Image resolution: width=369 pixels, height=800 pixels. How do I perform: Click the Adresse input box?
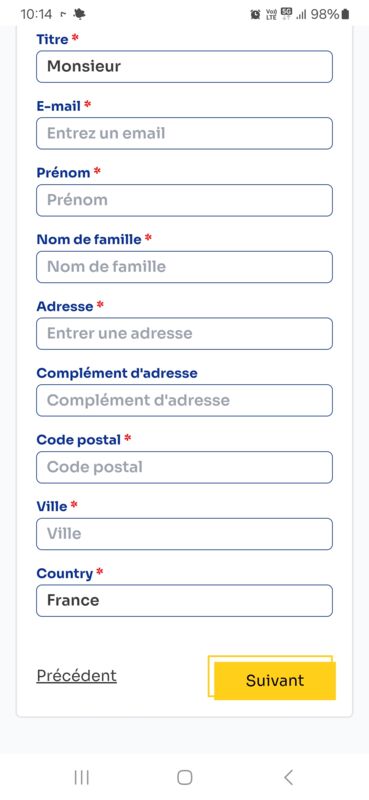click(184, 334)
